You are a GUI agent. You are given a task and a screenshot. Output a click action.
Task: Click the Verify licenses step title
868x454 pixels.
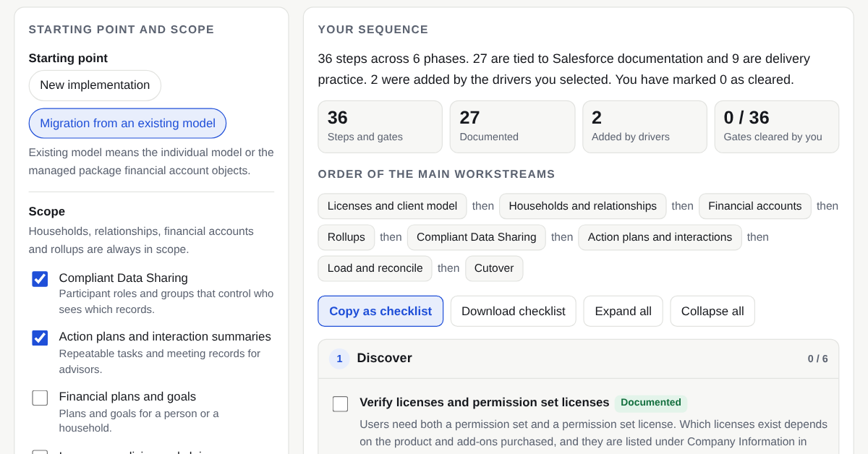coord(485,403)
